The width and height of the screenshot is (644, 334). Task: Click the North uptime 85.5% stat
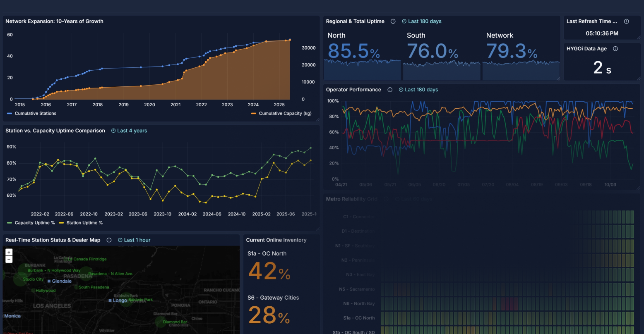coord(353,51)
